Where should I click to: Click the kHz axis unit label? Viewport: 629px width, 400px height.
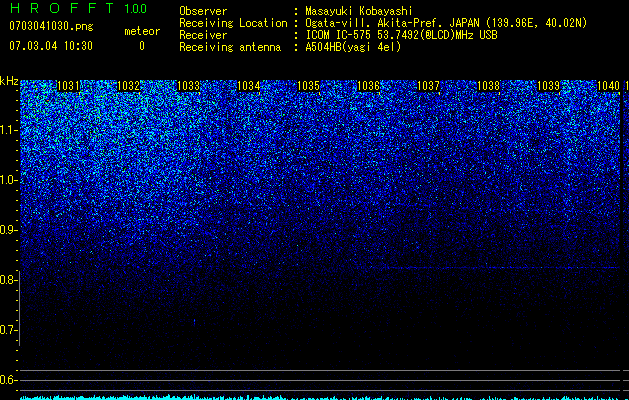[x=9, y=81]
